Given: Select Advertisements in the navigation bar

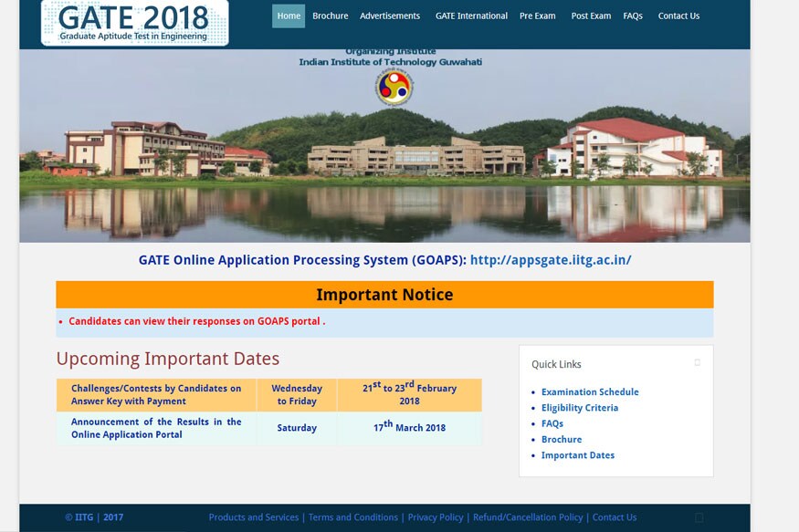Looking at the screenshot, I should point(390,16).
